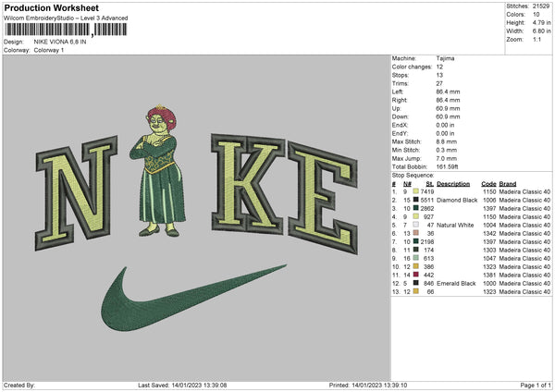Select the Wilcom EmbroideryStudio Level 3 Advanced text

point(66,18)
